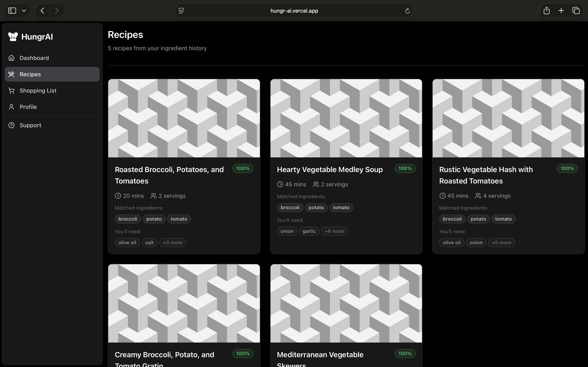The width and height of the screenshot is (588, 367).
Task: Open the page reader menu icon
Action: [x=181, y=11]
